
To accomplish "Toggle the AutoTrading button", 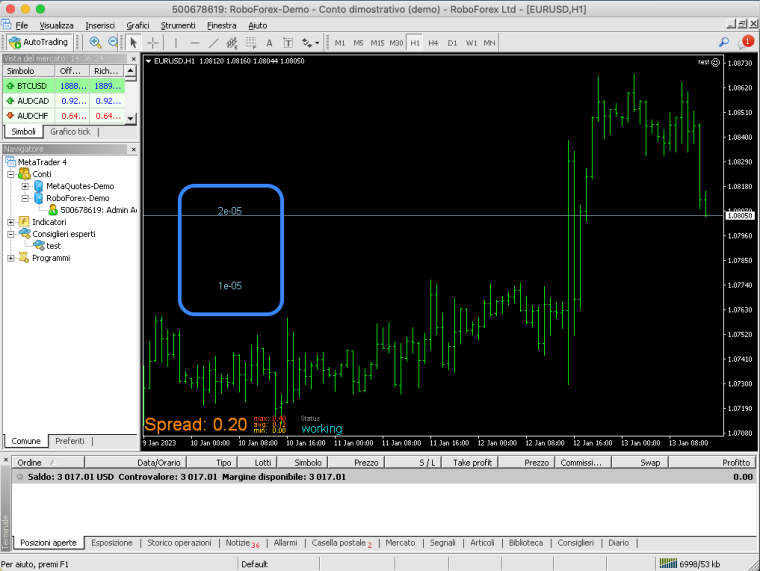I will 39,42.
